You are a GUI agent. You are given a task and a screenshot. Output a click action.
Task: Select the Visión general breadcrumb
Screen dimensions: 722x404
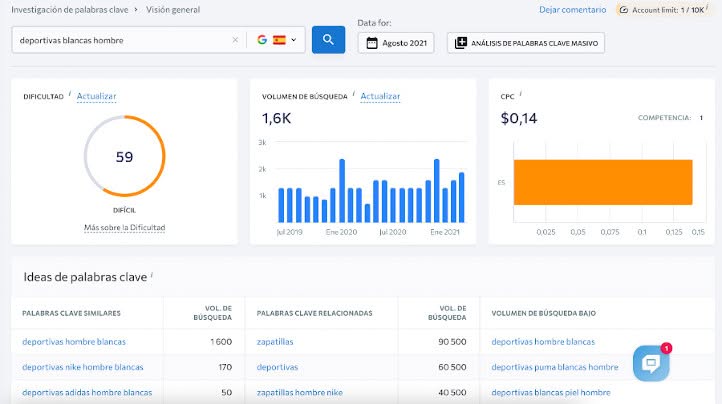click(x=173, y=10)
